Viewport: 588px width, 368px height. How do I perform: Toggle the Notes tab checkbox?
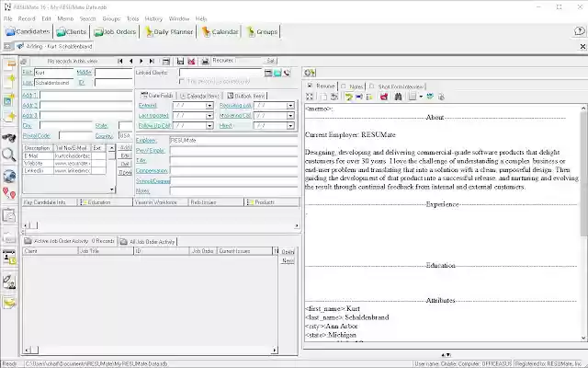coord(343,86)
